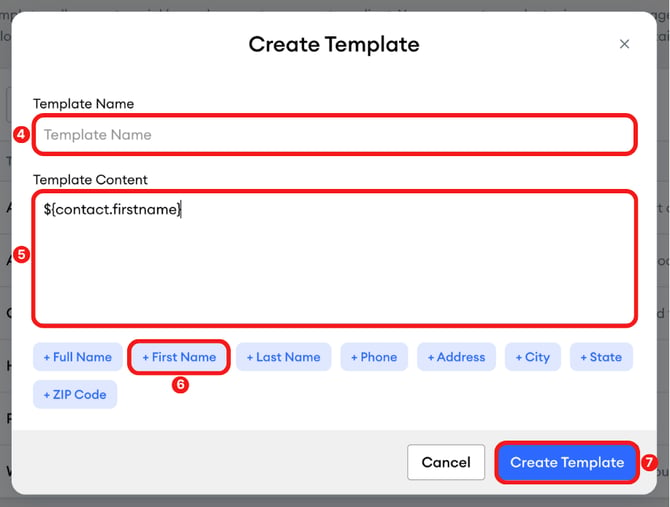Insert the Phone placeholder
Screen dimensions: 670x507
coord(374,357)
